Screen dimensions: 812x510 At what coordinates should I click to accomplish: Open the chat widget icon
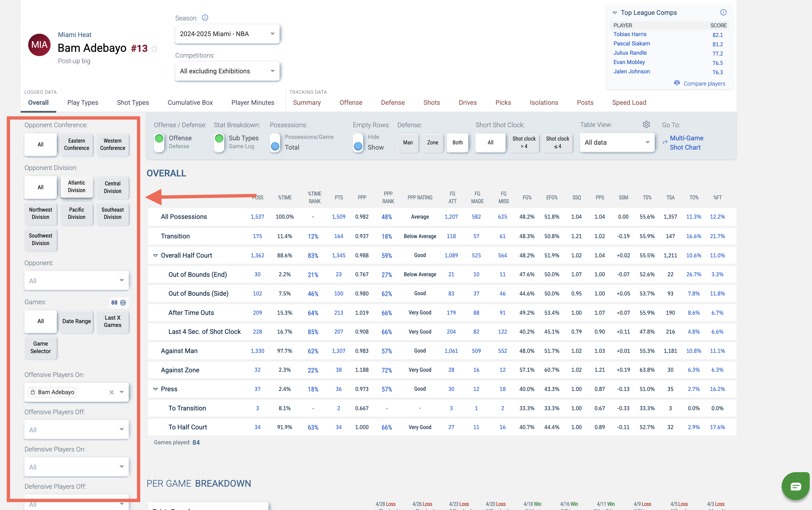click(x=795, y=486)
